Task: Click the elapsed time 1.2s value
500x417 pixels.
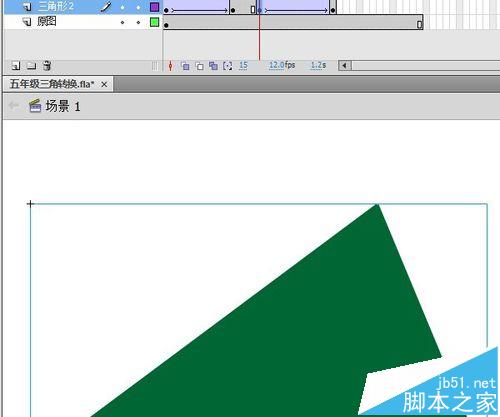Action: click(318, 65)
